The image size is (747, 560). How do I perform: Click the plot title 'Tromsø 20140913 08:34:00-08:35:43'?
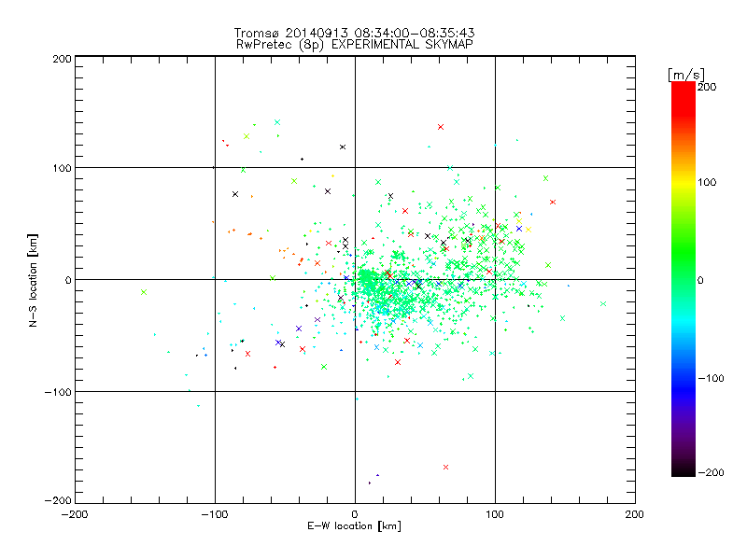click(354, 33)
